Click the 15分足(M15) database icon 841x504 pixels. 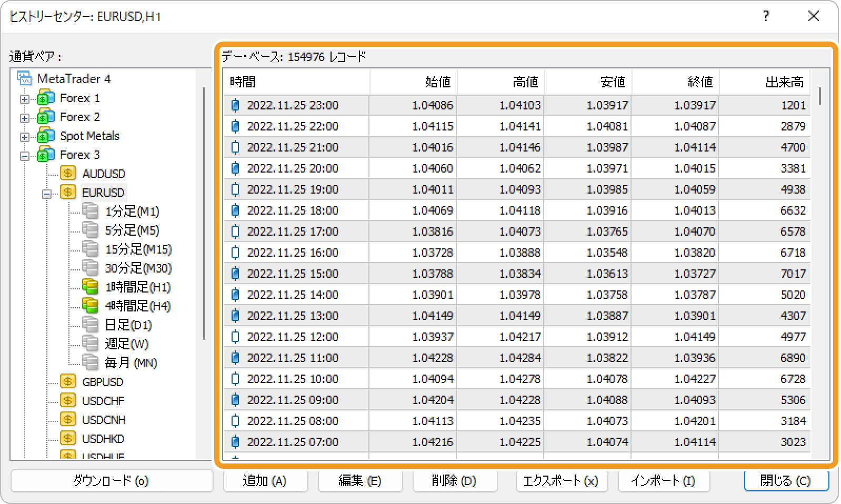pos(90,249)
